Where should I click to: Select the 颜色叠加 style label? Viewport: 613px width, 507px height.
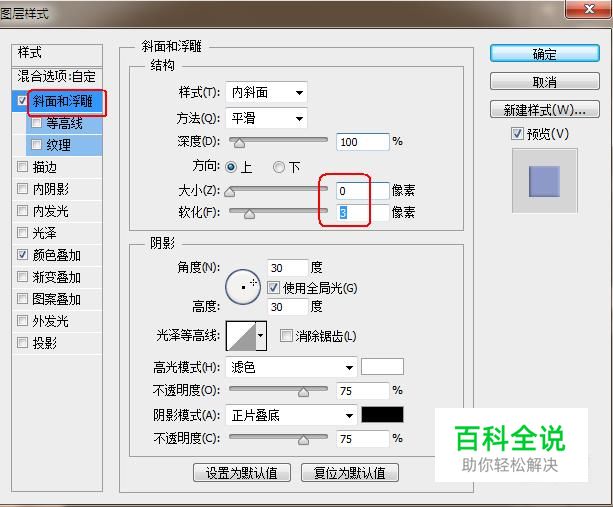point(57,255)
